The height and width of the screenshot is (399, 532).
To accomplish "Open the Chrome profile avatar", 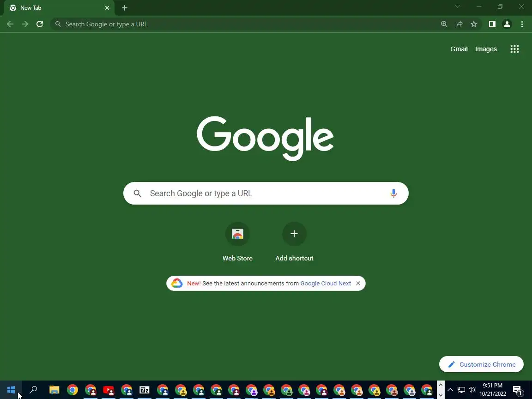I will pos(507,24).
